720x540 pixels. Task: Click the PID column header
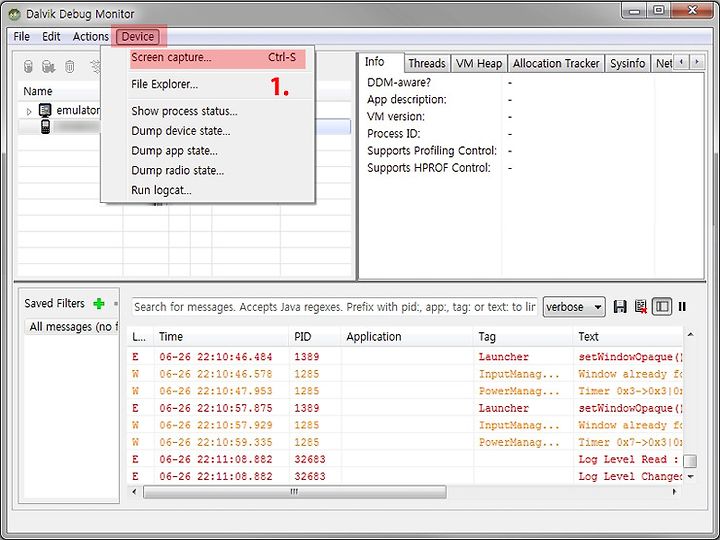(x=315, y=337)
